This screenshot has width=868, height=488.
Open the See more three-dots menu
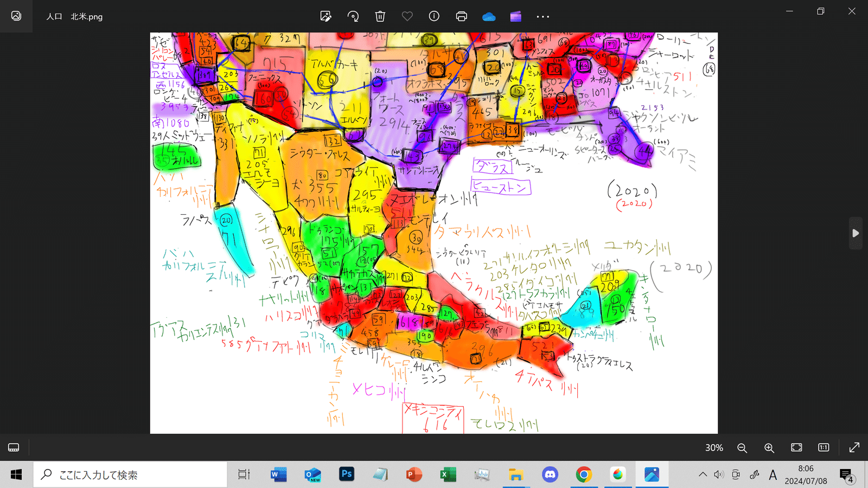pyautogui.click(x=543, y=17)
